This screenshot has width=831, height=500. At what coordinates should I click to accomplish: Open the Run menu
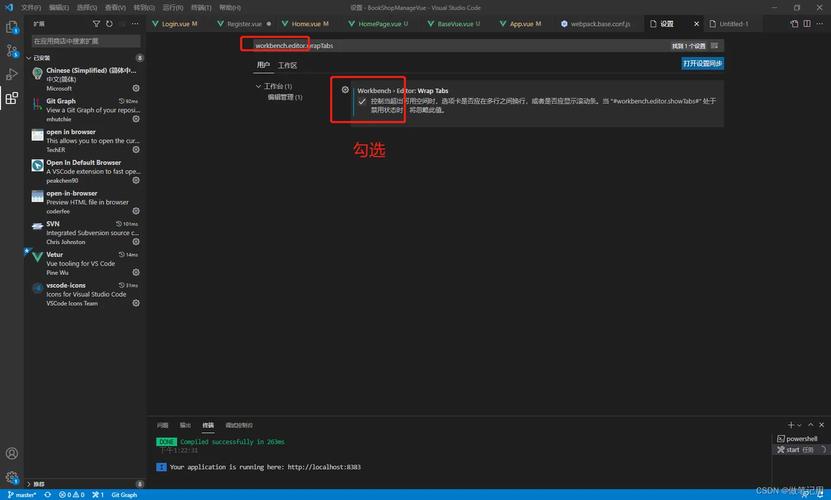pos(173,7)
